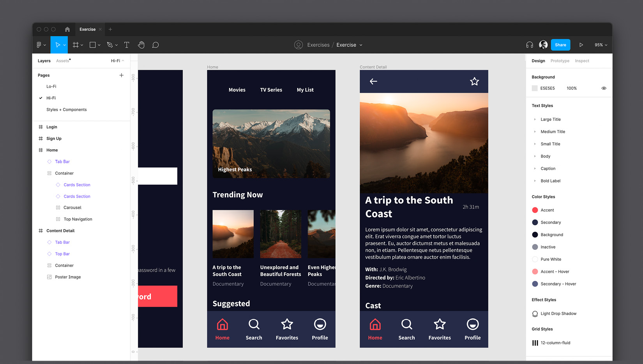Select the Move tool in toolbar
The width and height of the screenshot is (643, 364).
58,45
